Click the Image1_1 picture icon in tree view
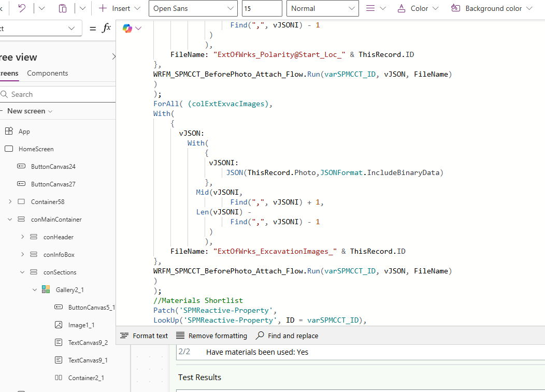 click(x=58, y=325)
